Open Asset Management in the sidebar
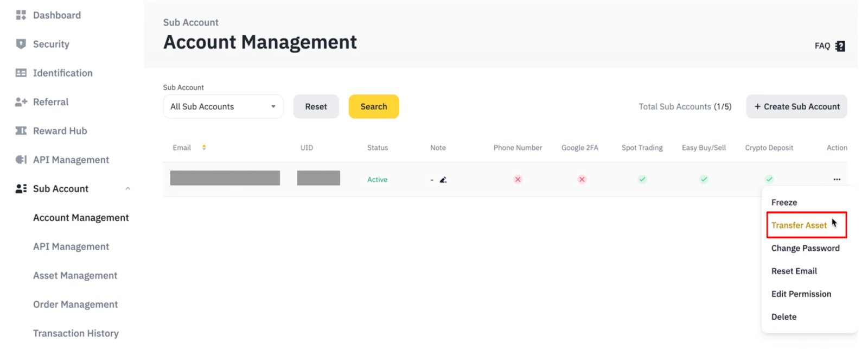 (75, 276)
